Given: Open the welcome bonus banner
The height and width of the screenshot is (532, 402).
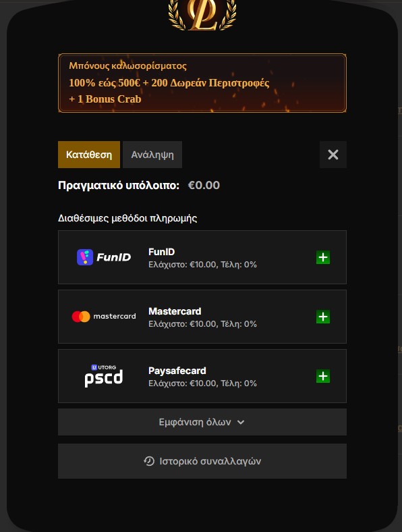Looking at the screenshot, I should click(x=202, y=83).
